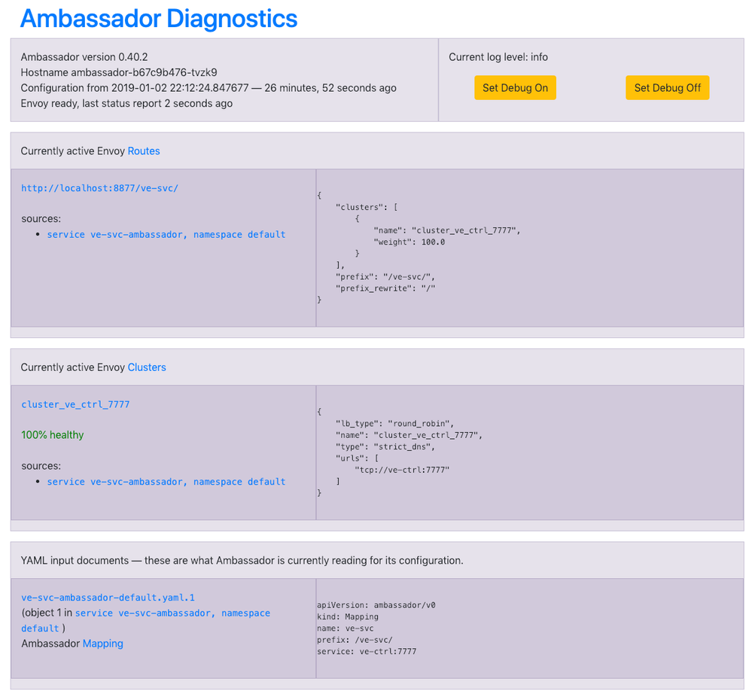
Task: Follow the http://localhost:8877/ve-svc/ route link
Action: pos(99,187)
